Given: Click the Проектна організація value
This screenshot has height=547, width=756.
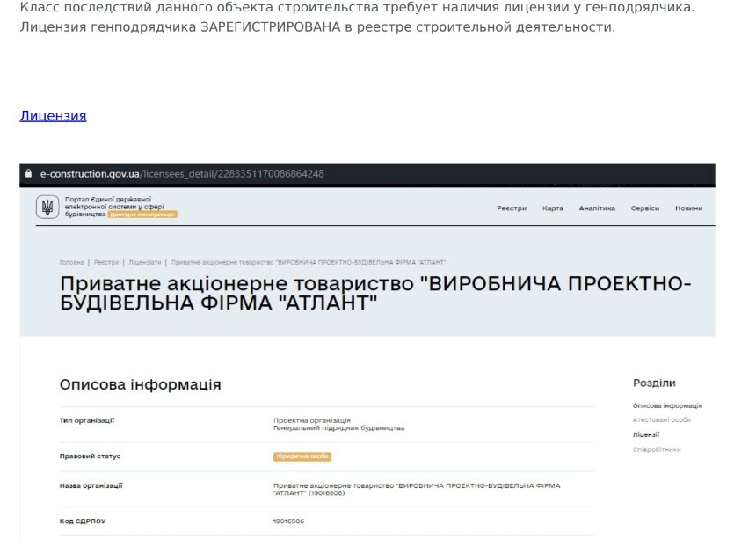Looking at the screenshot, I should tap(312, 420).
